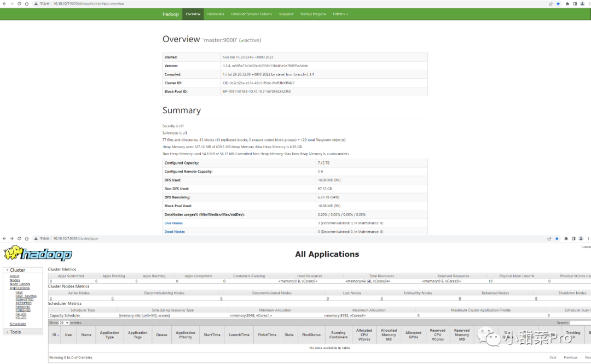Open the Snapshot tab
Screen dimensions: 591x364
286,14
